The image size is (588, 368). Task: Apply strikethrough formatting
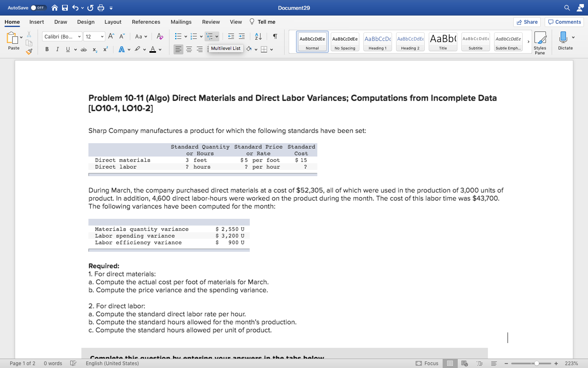click(84, 49)
